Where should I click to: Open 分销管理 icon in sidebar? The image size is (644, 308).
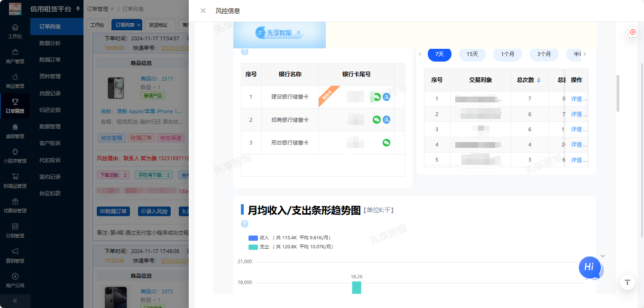click(15, 226)
